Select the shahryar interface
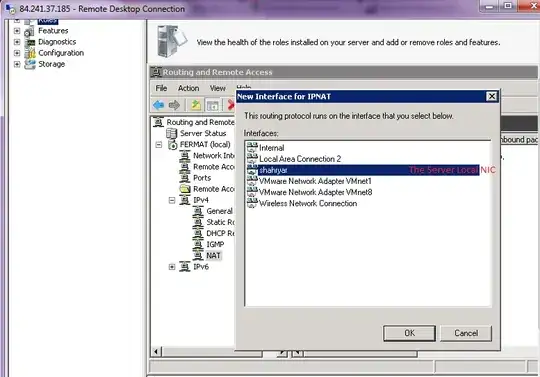Image resolution: width=540 pixels, height=377 pixels. (x=369, y=170)
